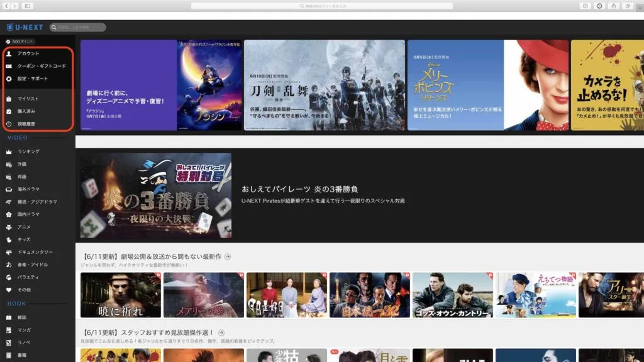644x362 pixels.
Task: Select the えちてつ物語 movie thumbnail
Action: 536,295
